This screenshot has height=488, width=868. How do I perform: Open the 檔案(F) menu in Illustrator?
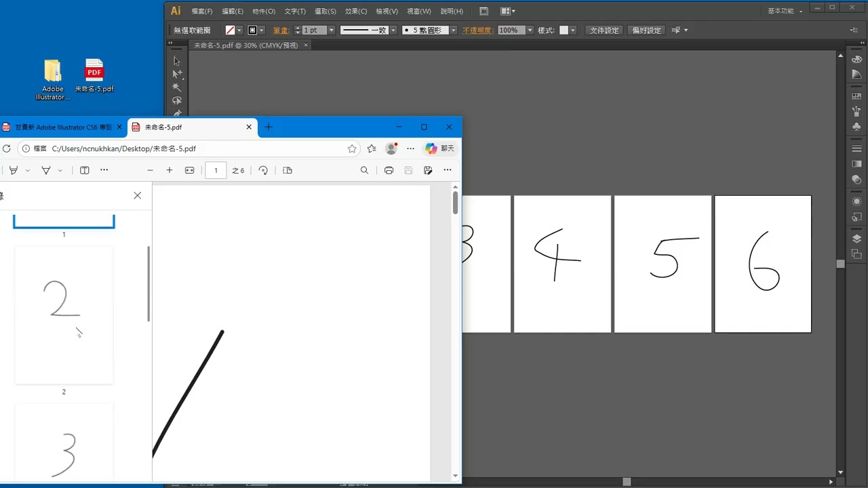(x=202, y=11)
